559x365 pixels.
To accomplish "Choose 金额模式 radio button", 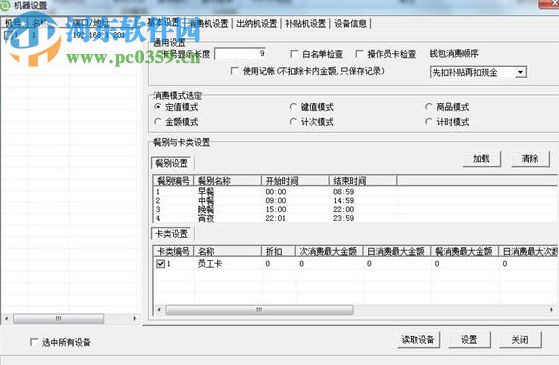I will pyautogui.click(x=158, y=122).
